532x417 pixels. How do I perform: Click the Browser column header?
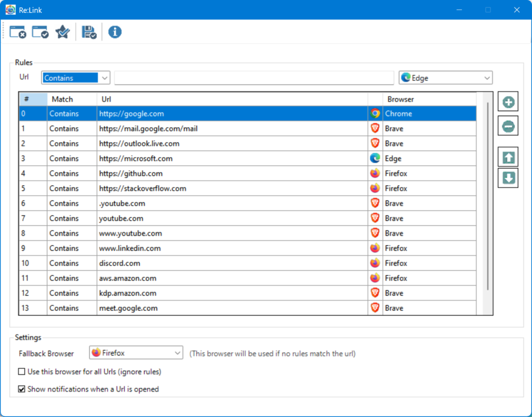tap(429, 99)
